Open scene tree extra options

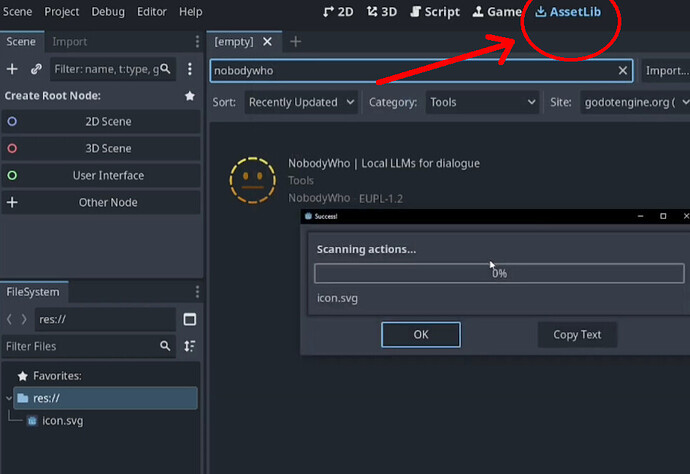click(190, 69)
